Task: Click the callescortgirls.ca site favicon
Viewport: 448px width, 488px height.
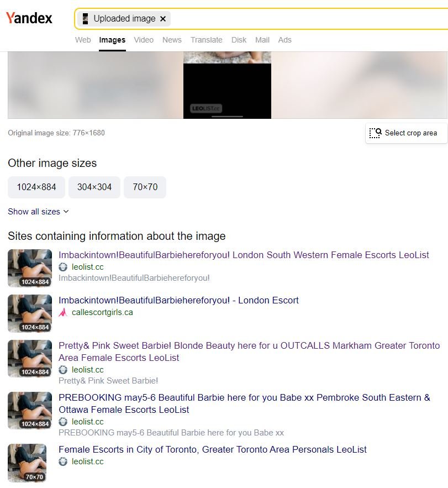Action: pyautogui.click(x=63, y=312)
